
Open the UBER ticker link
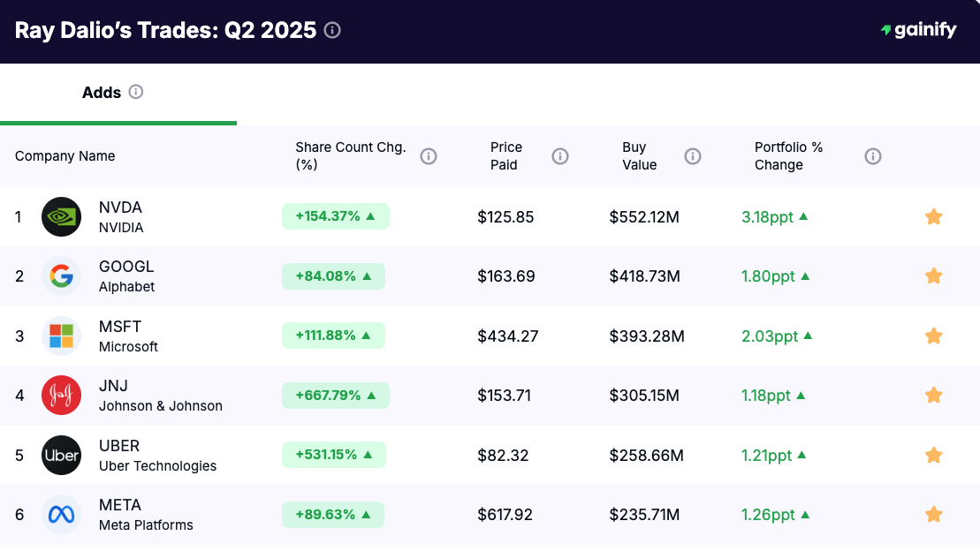[x=119, y=446]
